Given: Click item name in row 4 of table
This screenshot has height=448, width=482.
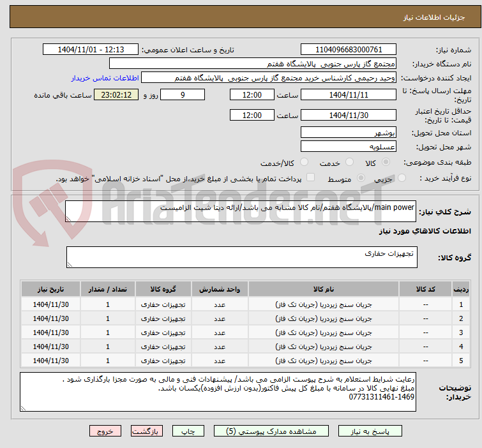Looking at the screenshot, I should pyautogui.click(x=324, y=347).
